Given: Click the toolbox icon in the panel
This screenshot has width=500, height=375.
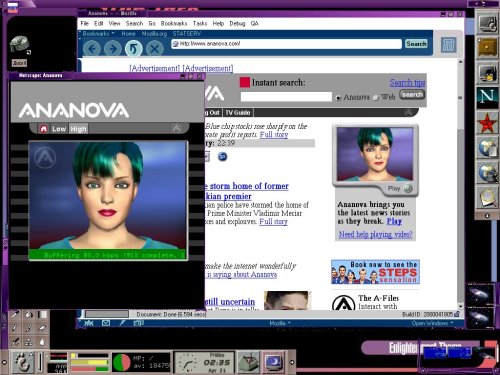Looking at the screenshot, I should [248, 362].
